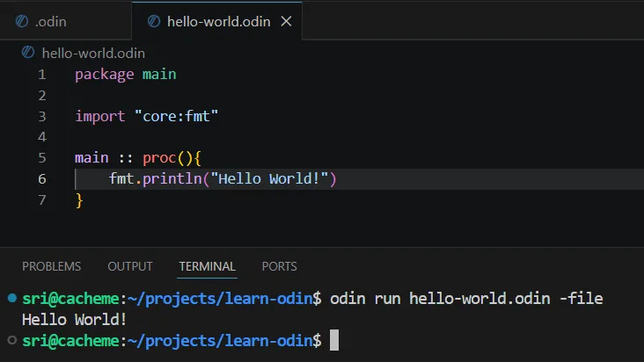This screenshot has width=644, height=362.
Task: Select the TERMINAL panel tab
Action: [207, 266]
